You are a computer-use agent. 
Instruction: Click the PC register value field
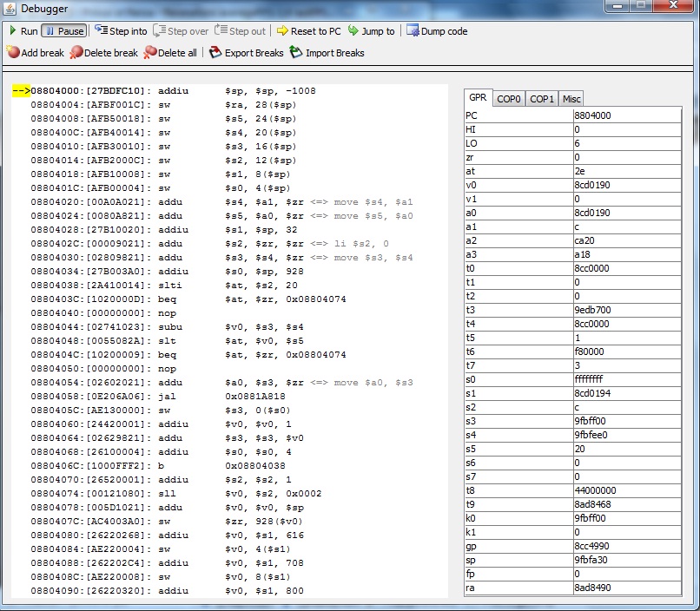(626, 115)
